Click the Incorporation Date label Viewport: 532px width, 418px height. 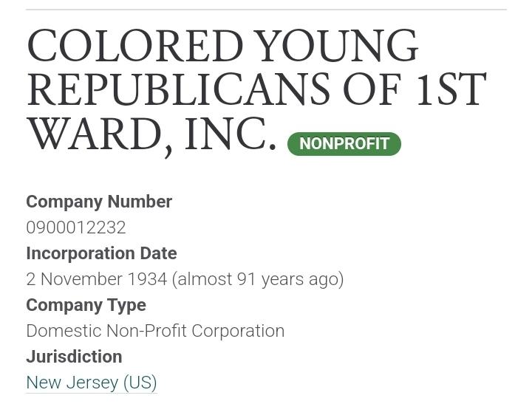(x=101, y=253)
